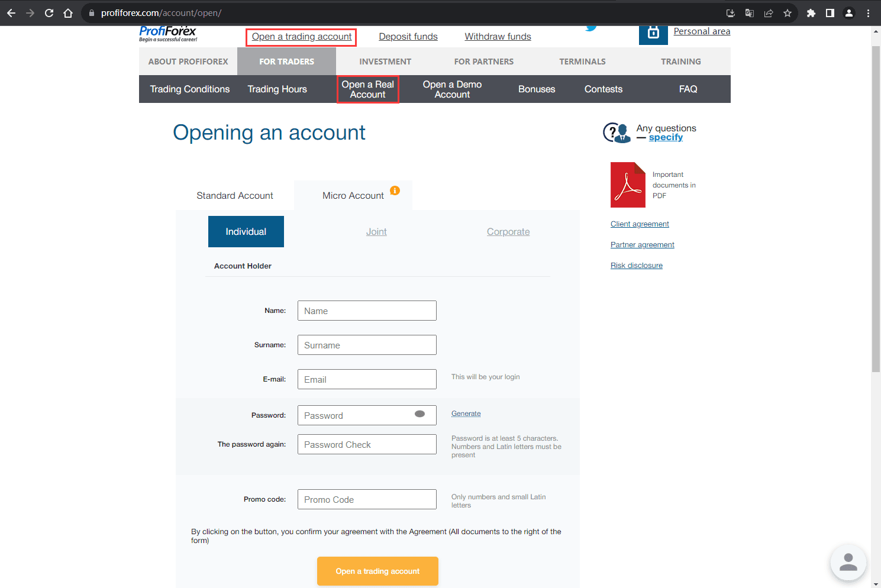Open the TERMINALS menu

pos(583,62)
